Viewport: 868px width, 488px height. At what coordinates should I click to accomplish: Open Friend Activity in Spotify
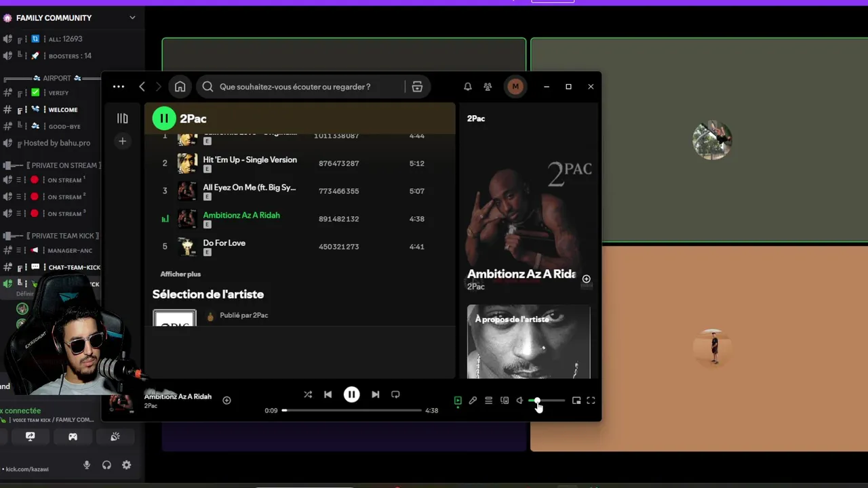point(488,87)
